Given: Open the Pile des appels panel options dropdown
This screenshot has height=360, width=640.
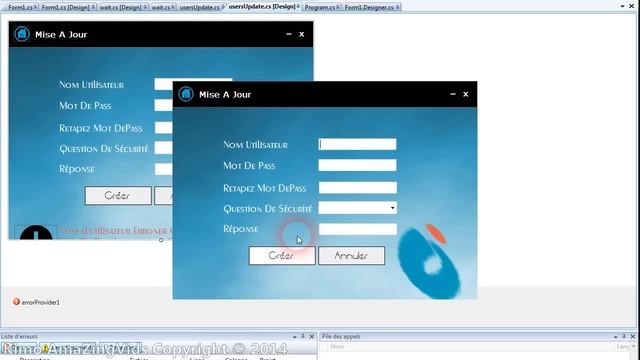Looking at the screenshot, I should pyautogui.click(x=616, y=337).
